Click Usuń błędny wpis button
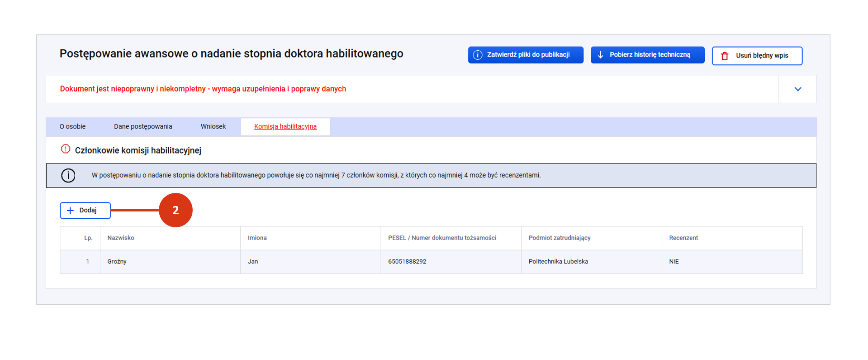Image resolution: width=868 pixels, height=360 pixels. pos(757,56)
